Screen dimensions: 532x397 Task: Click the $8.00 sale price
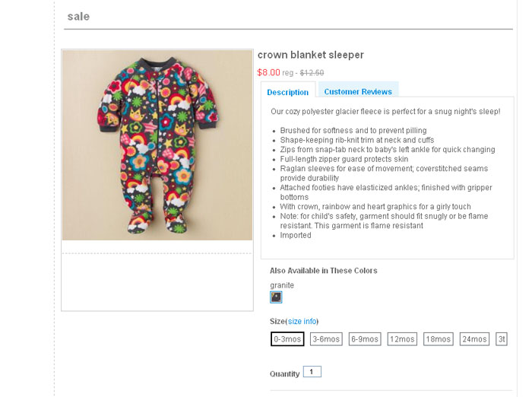coord(269,72)
